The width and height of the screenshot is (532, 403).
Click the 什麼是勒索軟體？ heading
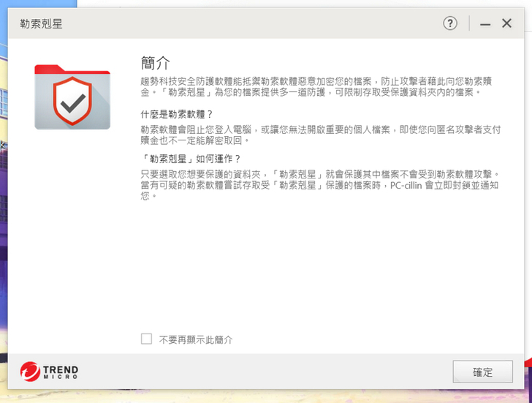coord(176,114)
